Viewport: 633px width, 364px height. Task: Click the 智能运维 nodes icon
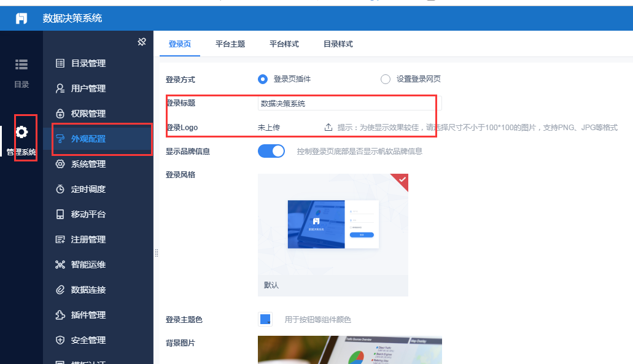[x=60, y=265]
